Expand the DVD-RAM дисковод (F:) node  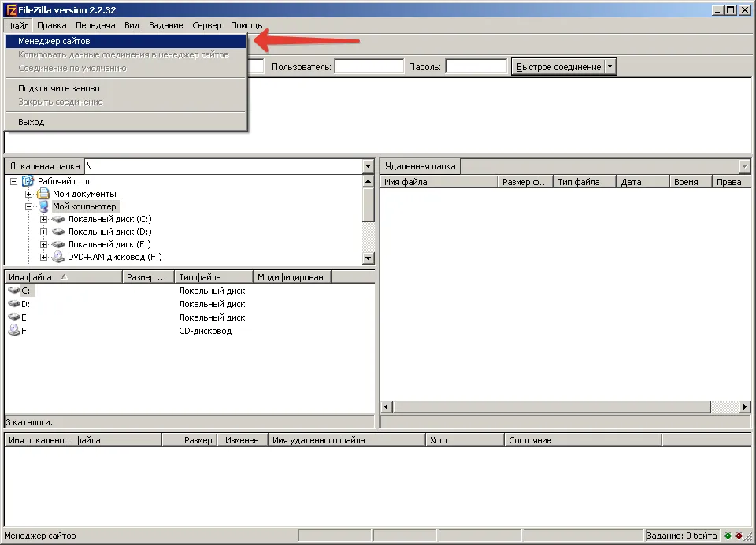tap(44, 257)
